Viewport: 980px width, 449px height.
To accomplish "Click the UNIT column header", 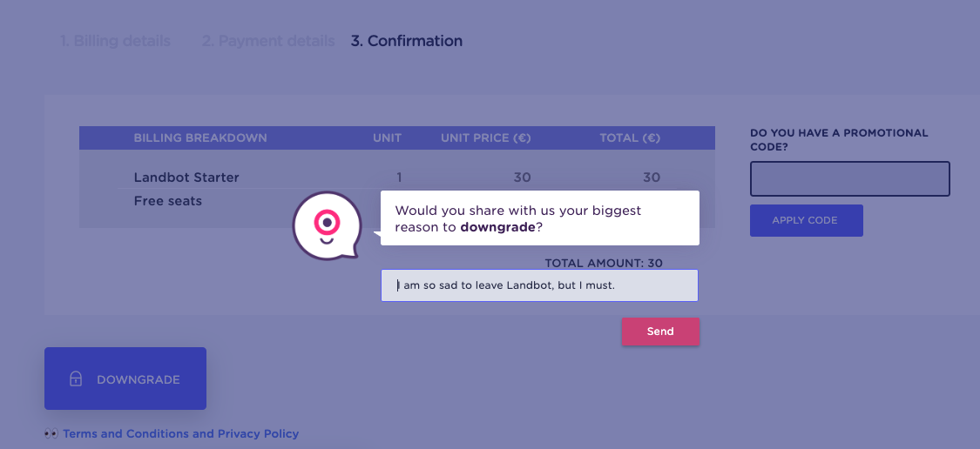I will pos(388,138).
